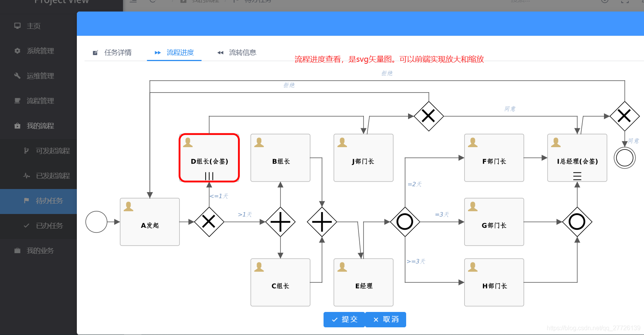Screen dimensions: 644x335
Task: Select the A发起 task node
Action: (x=150, y=222)
